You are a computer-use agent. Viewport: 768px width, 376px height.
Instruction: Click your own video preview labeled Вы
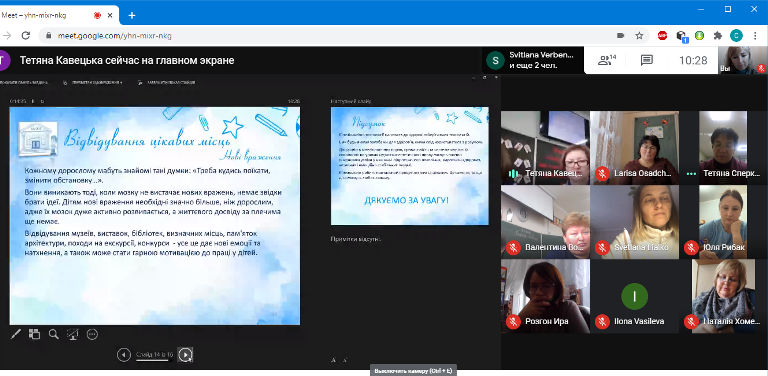point(743,60)
